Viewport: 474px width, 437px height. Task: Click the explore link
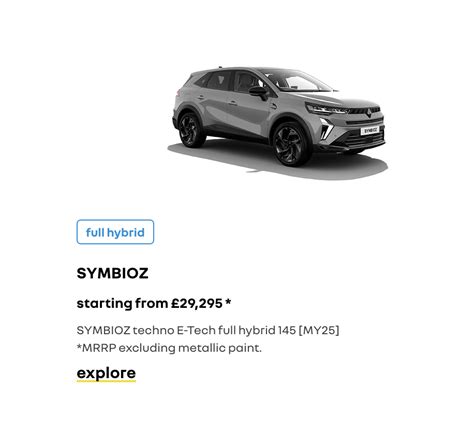(106, 373)
